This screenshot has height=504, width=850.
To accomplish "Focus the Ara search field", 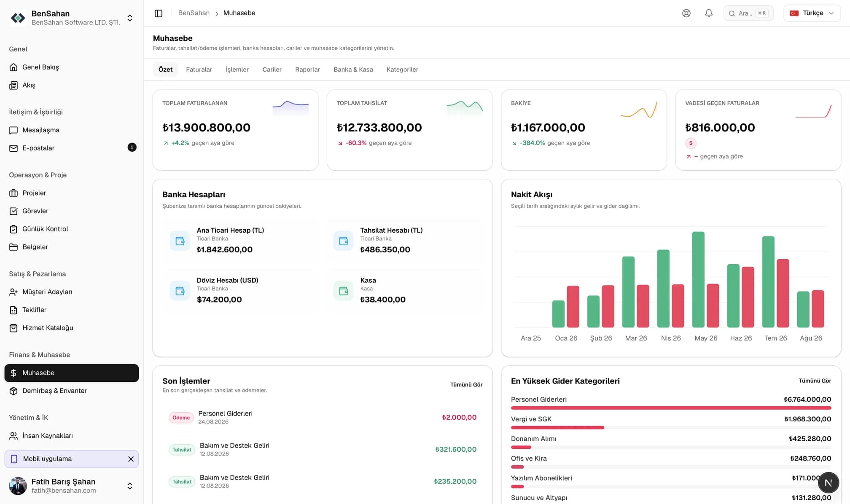I will tap(748, 13).
